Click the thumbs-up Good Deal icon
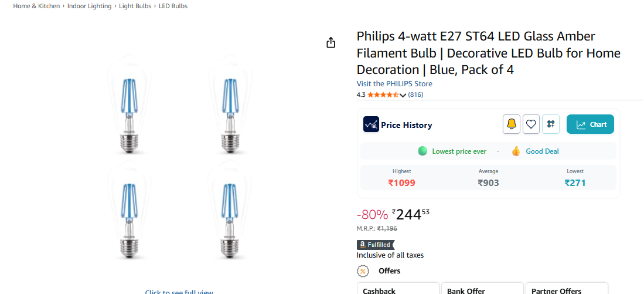The image size is (644, 294). pos(516,151)
